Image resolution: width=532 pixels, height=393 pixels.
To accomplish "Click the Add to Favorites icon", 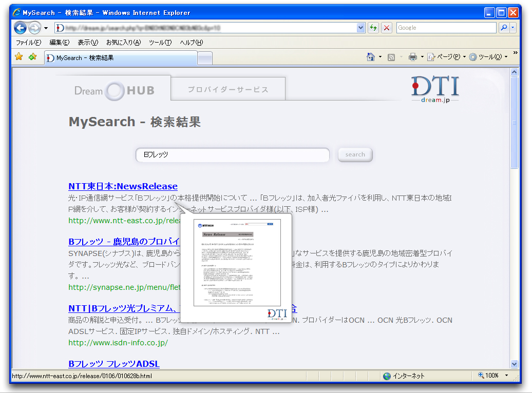I will [32, 57].
